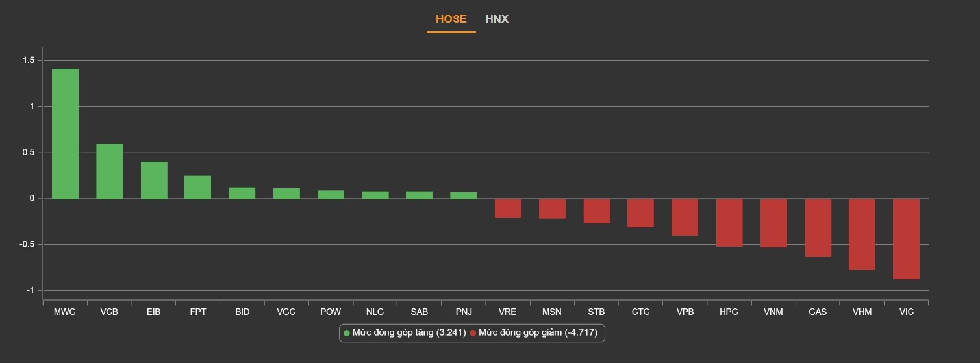Click the VRE red bar
This screenshot has height=363, width=980.
(x=508, y=208)
